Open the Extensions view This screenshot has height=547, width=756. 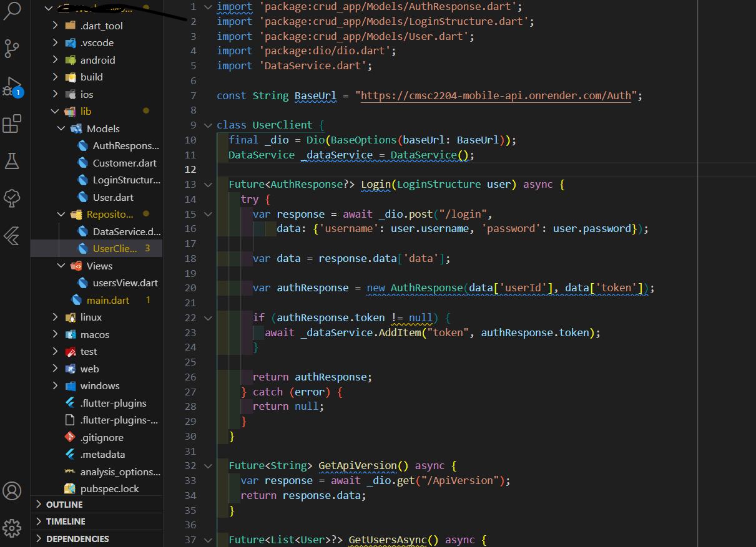pos(12,123)
